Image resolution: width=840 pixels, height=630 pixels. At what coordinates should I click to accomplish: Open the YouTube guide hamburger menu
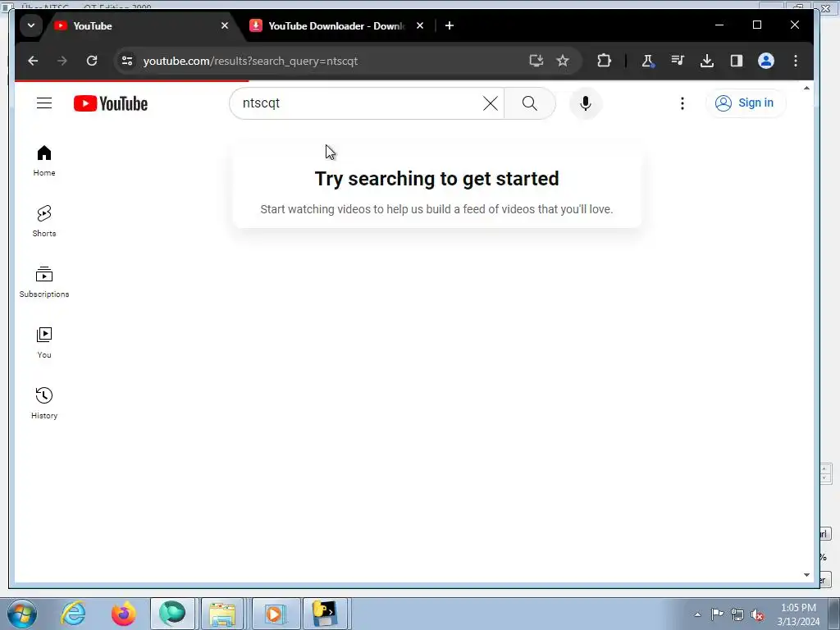[44, 103]
